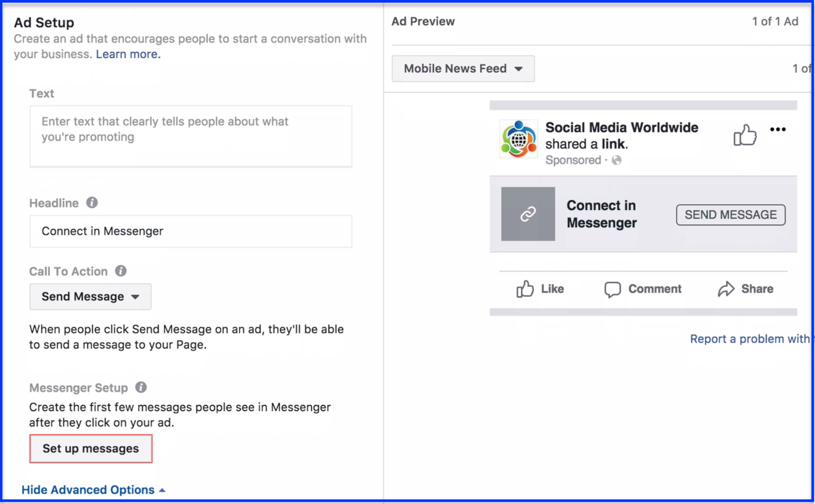The image size is (815, 504).
Task: Click the Ad Preview heading
Action: (x=423, y=22)
